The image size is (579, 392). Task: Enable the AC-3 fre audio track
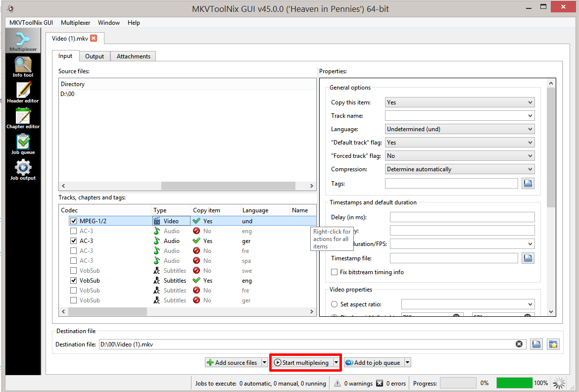[73, 251]
